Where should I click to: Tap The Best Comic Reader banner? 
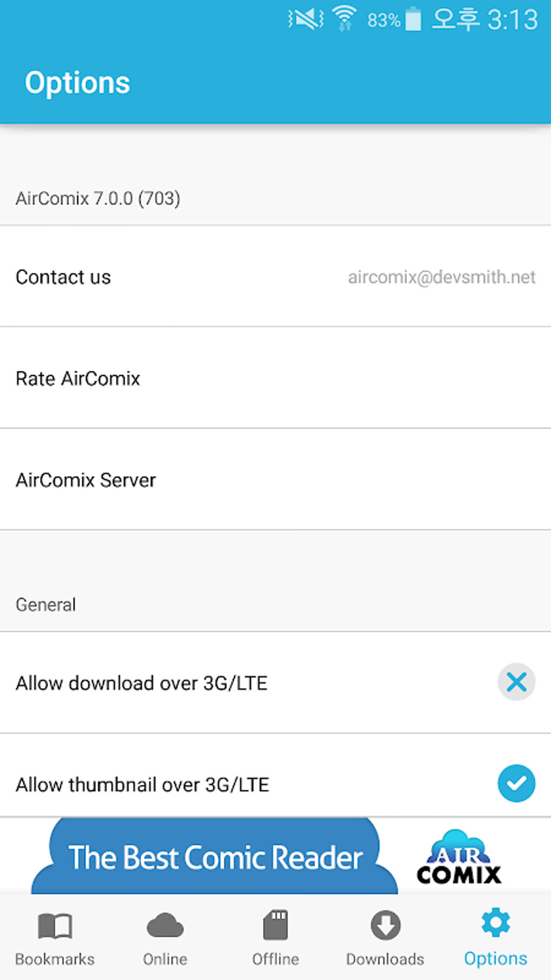click(215, 858)
